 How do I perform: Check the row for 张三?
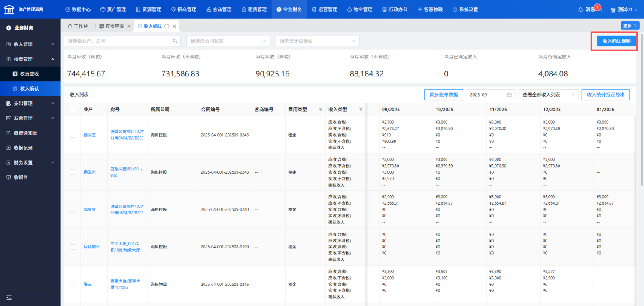[x=73, y=284]
